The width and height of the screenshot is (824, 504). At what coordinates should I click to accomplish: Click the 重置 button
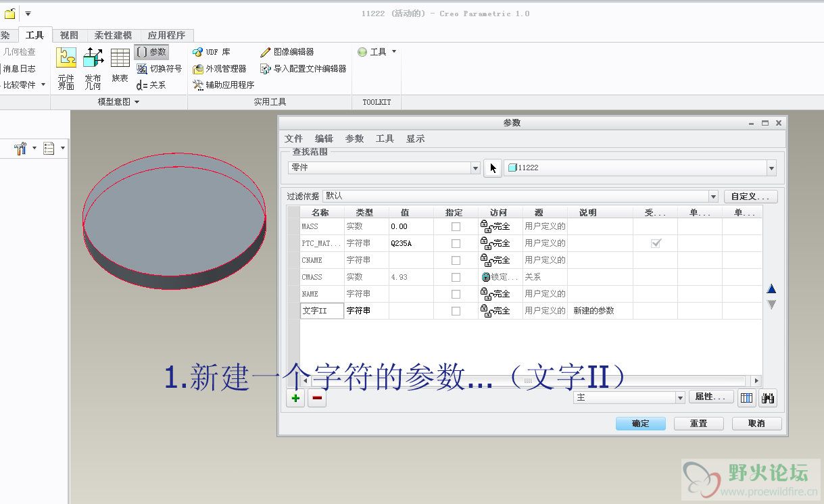pos(698,424)
